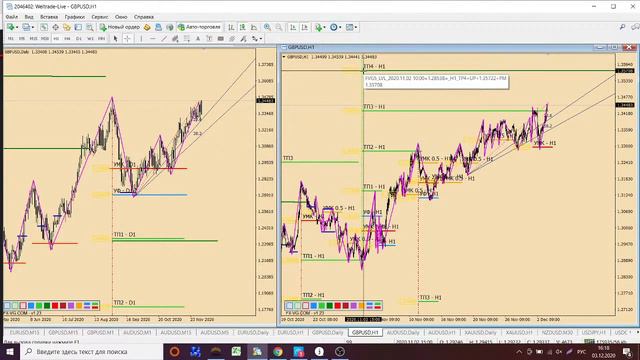This screenshot has height=360, width=640.
Task: Select the Crosshair tool
Action: click(127, 39)
